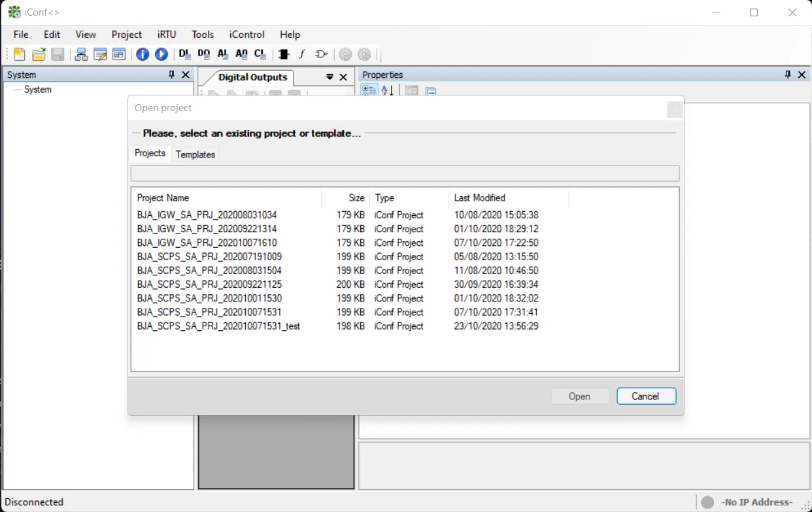Pin the Properties panel
Viewport: 812px width, 512px height.
tap(788, 75)
